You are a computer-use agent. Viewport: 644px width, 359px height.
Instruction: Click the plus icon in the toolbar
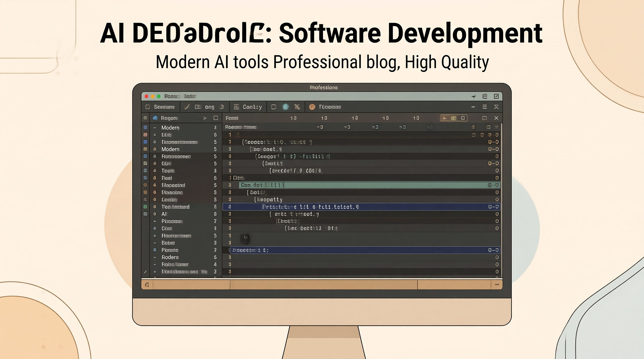[473, 107]
